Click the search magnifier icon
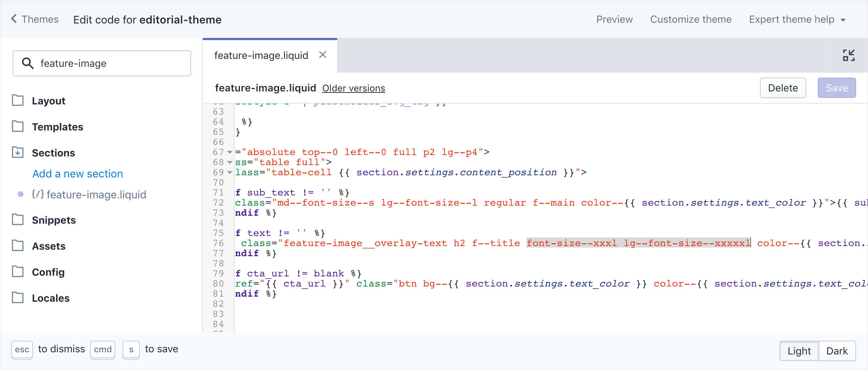This screenshot has height=370, width=868. (x=28, y=63)
